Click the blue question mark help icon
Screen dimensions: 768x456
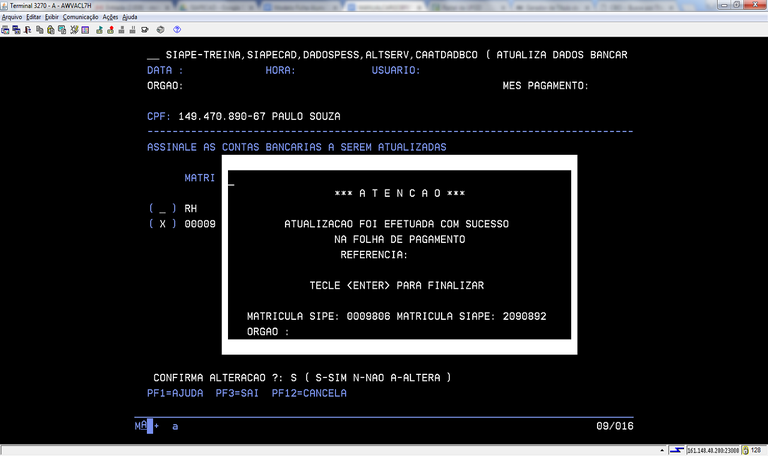point(177,30)
